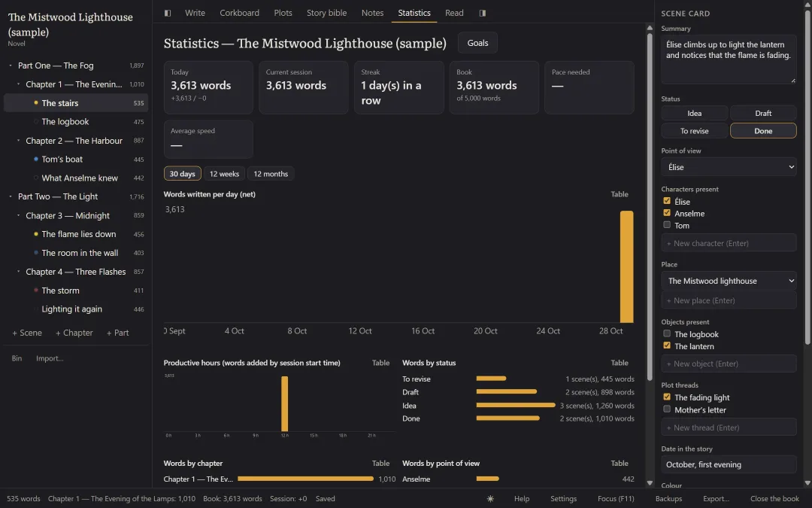Toggle the right scene card panel icon

[x=483, y=13]
